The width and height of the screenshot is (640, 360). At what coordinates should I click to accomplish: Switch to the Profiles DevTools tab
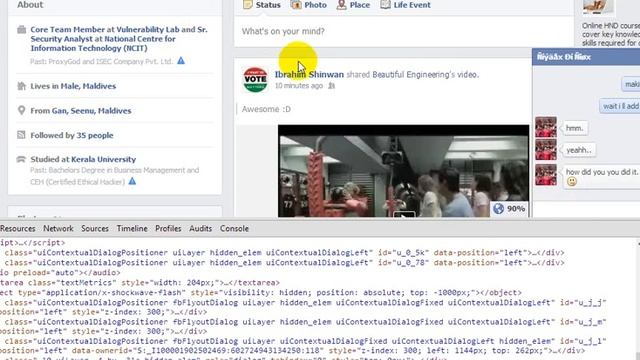pos(168,229)
